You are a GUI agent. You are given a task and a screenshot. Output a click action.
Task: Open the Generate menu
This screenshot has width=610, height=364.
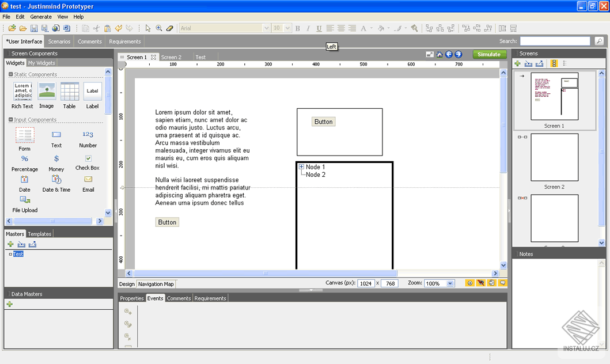pyautogui.click(x=41, y=17)
